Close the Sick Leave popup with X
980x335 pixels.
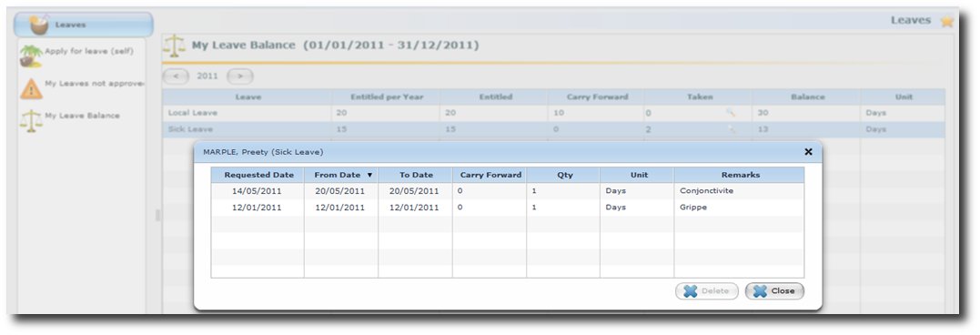pos(808,152)
